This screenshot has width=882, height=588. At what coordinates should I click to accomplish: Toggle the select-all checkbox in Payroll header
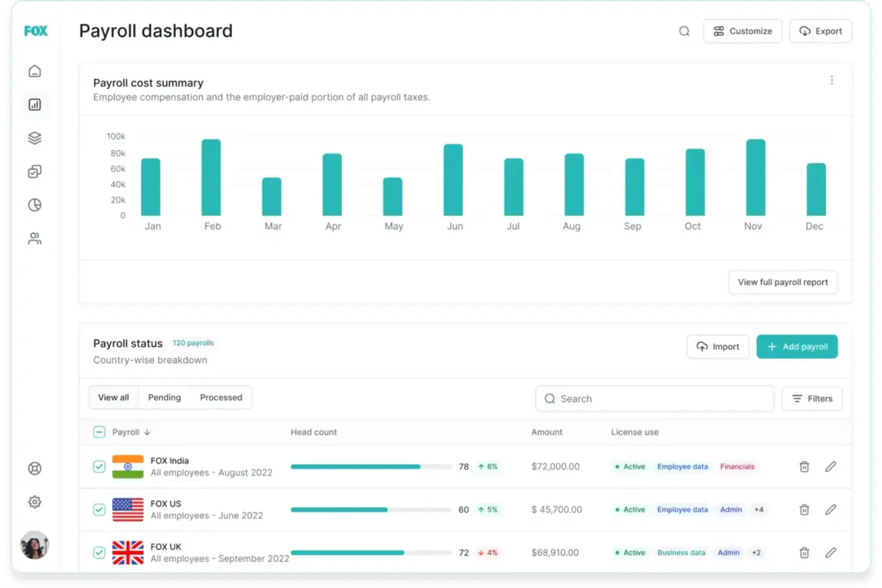99,431
